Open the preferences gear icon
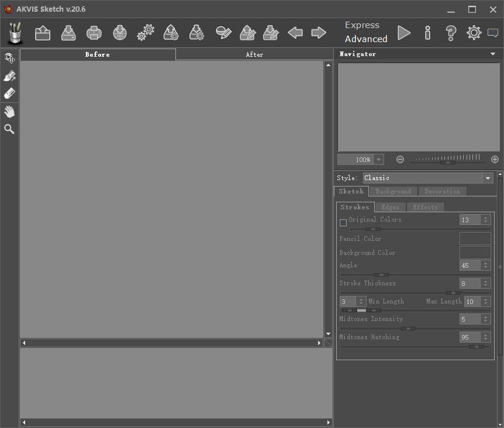 click(474, 33)
